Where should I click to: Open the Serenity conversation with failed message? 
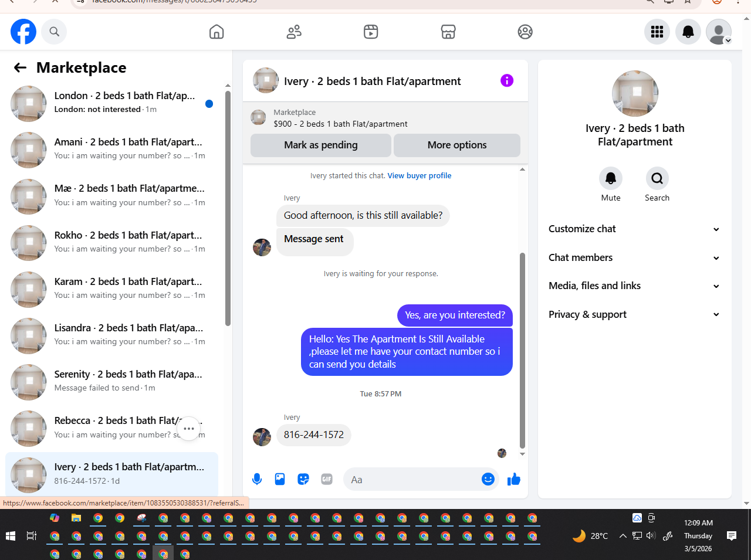(111, 382)
